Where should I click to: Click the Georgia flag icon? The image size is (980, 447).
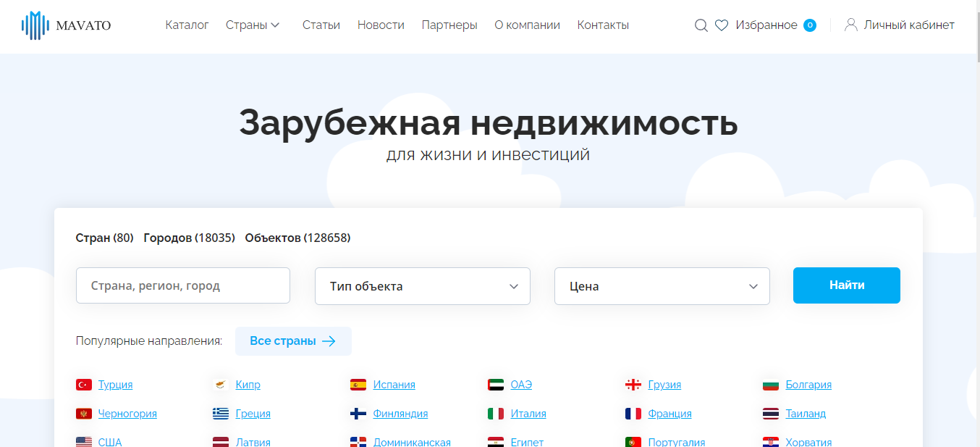[633, 385]
